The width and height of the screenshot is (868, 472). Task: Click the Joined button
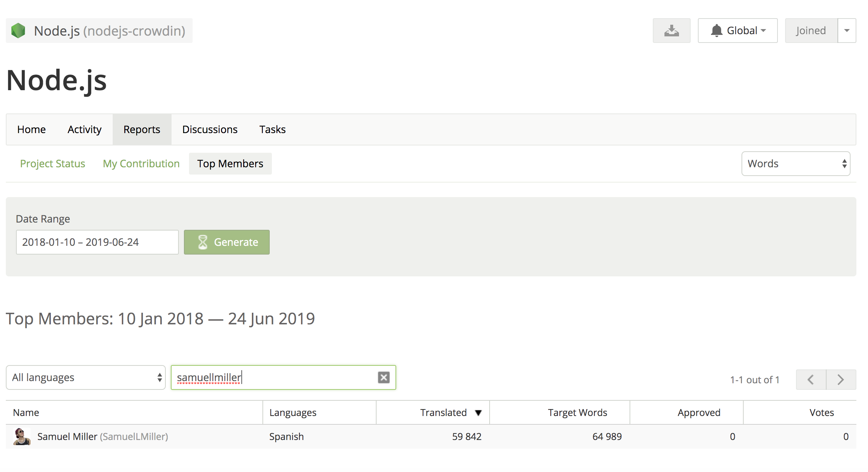[x=811, y=31]
